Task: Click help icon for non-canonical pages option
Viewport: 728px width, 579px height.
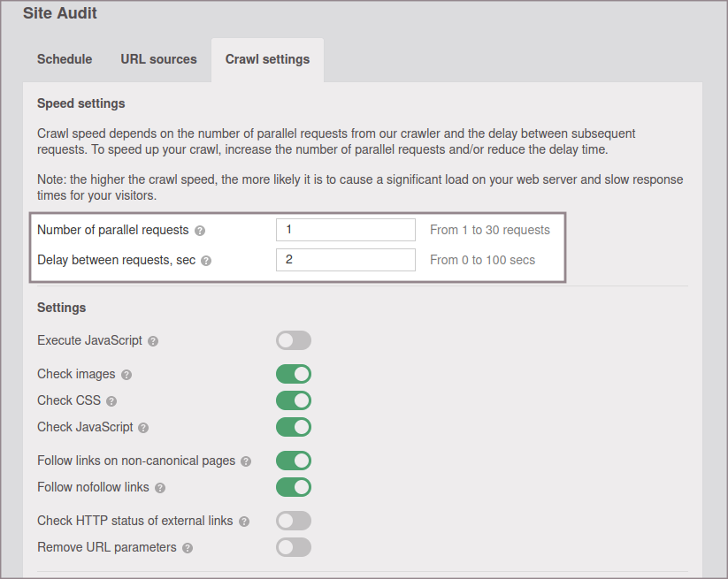Action: [246, 461]
